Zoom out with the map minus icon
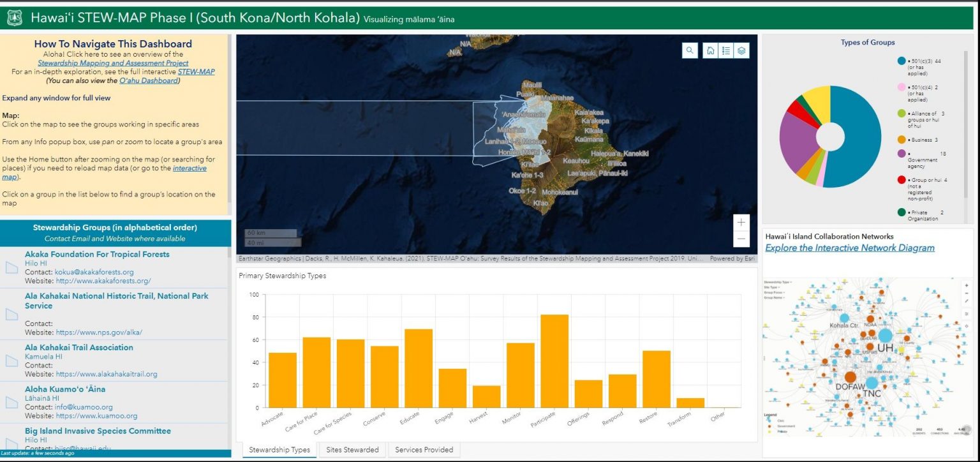Image resolution: width=980 pixels, height=462 pixels. pos(741,238)
